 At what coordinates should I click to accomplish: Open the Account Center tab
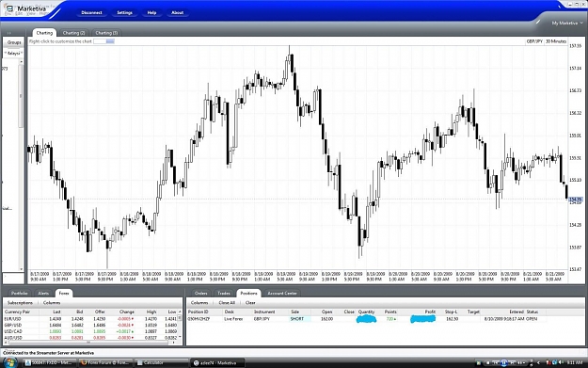pyautogui.click(x=282, y=294)
